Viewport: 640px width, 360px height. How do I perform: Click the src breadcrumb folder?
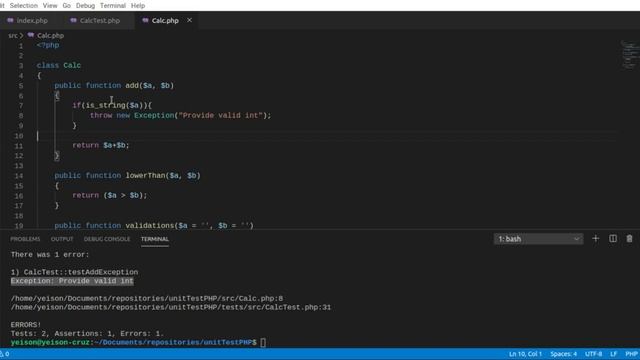(x=13, y=36)
